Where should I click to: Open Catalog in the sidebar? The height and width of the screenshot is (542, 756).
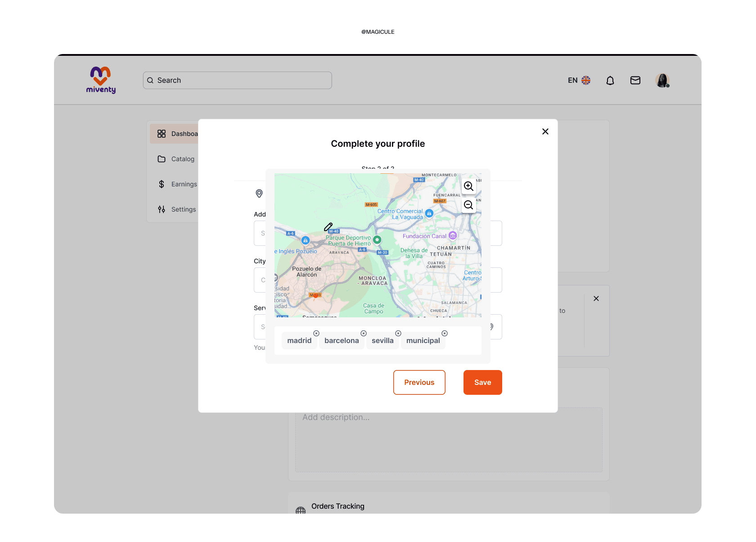tap(176, 159)
